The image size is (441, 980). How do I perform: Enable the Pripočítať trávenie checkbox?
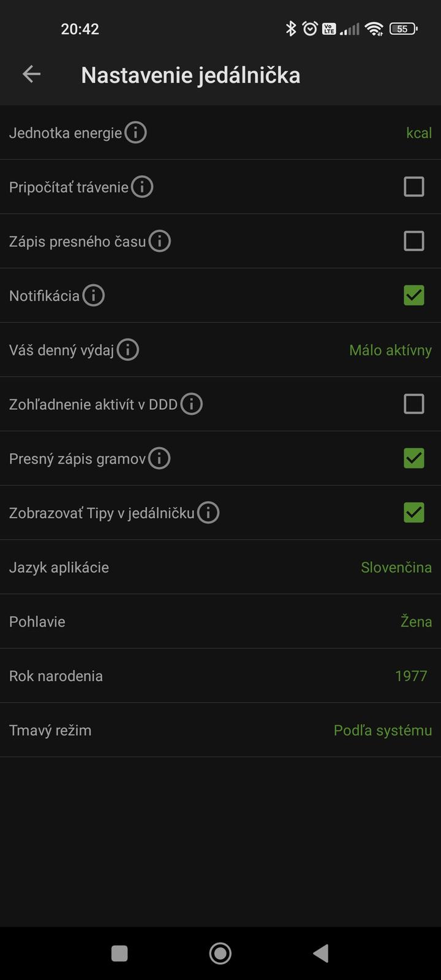[414, 187]
